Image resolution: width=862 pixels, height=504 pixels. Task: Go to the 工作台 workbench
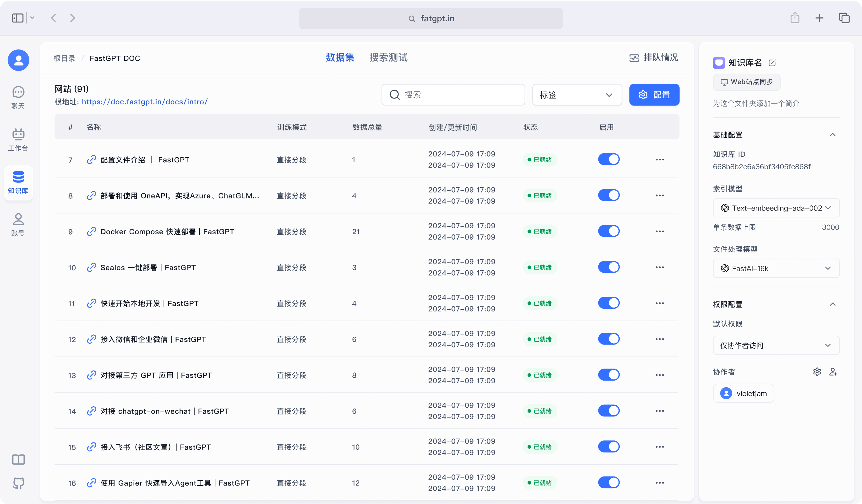[x=18, y=140]
